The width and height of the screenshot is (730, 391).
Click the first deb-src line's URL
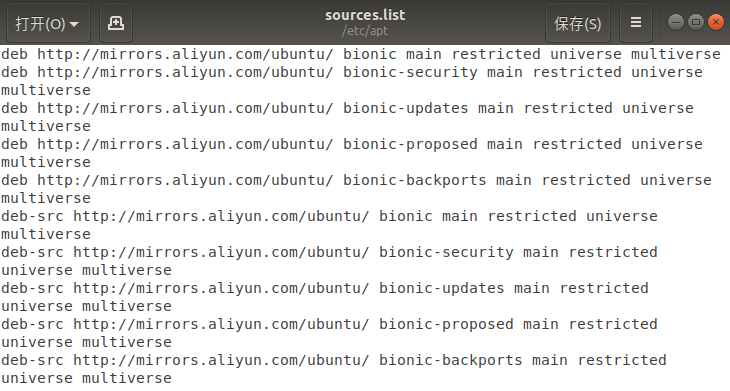point(221,216)
